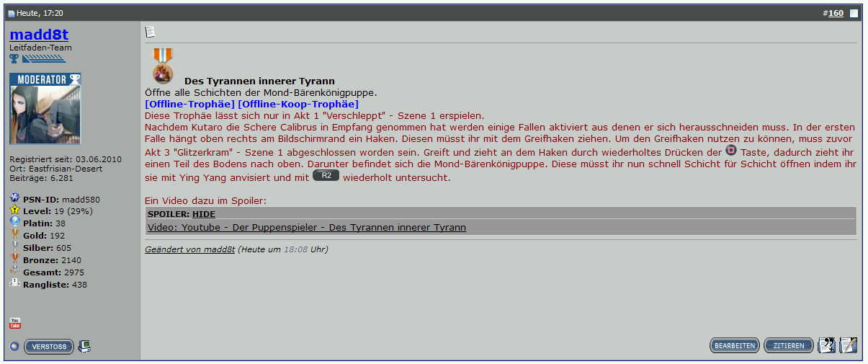Viewport: 868px width, 364px height.
Task: Click the online status icon beside VERSTOSS
Action: click(15, 347)
